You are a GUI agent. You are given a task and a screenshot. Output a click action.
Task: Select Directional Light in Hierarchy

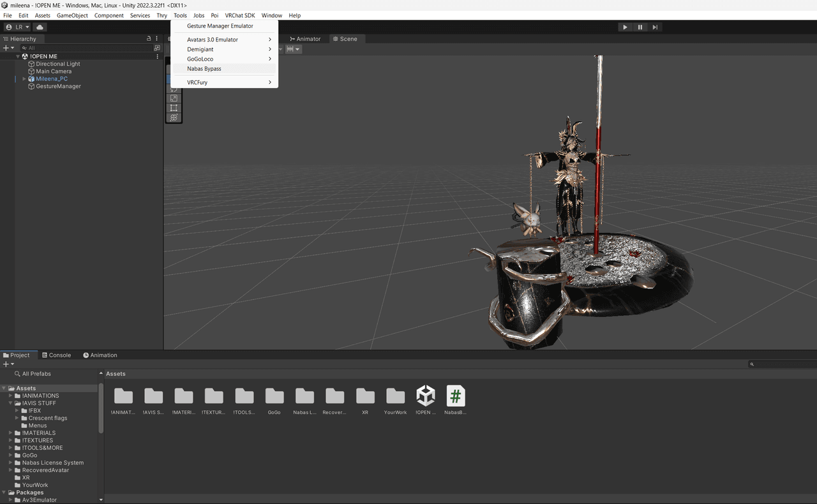[58, 64]
